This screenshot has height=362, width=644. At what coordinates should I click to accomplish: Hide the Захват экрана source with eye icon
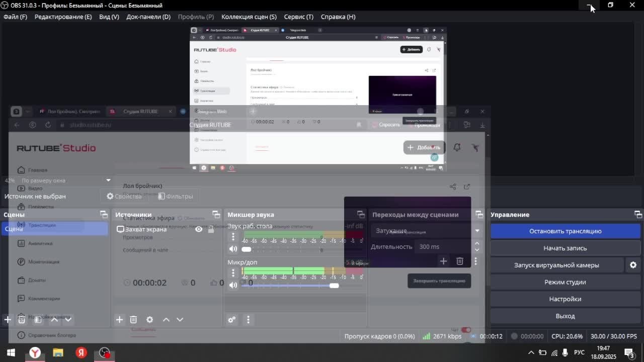(199, 229)
